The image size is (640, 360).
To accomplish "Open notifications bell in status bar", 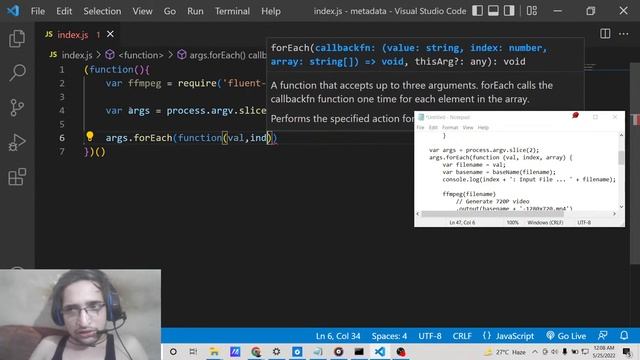I will click(x=624, y=336).
